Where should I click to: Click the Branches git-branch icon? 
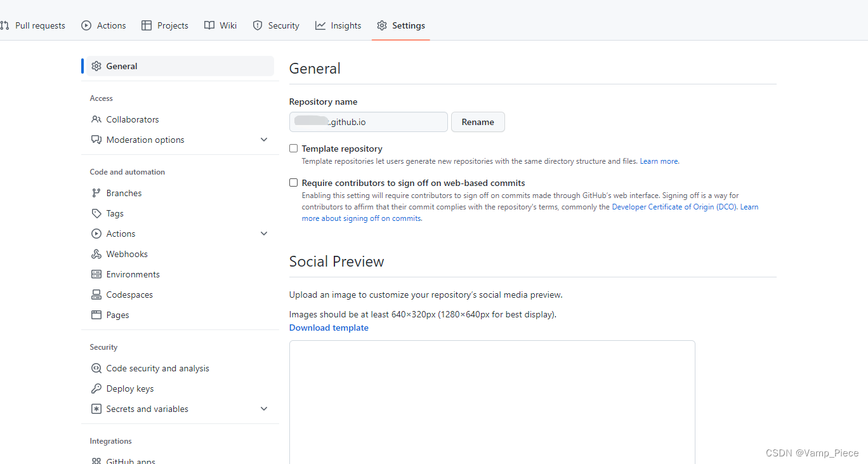pos(96,193)
